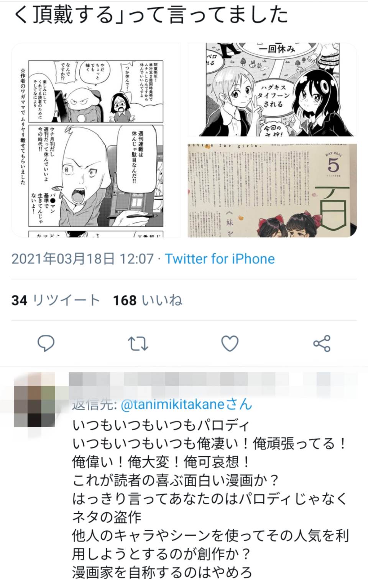Click the 2021年03月18日 12:07 timestamp

(82, 259)
